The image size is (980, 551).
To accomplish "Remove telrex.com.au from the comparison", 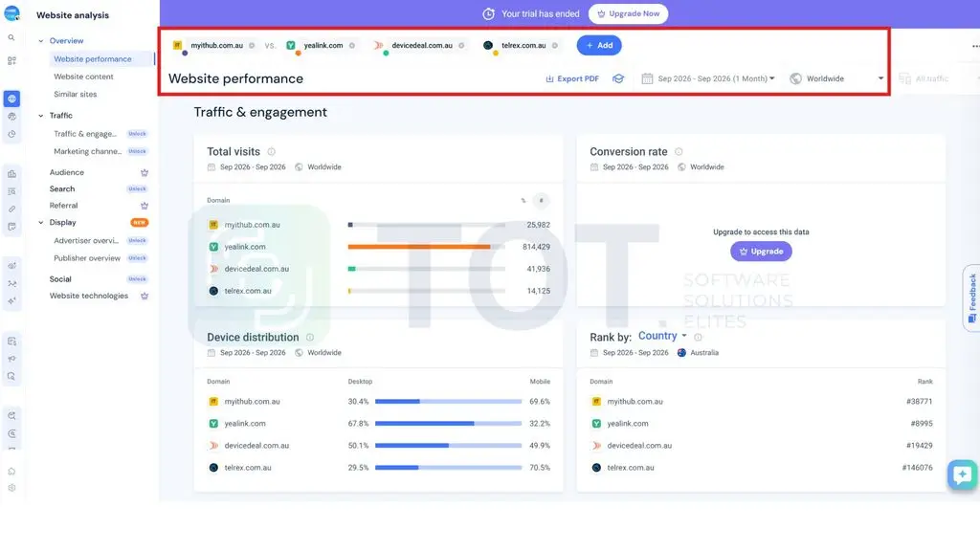I will click(555, 46).
